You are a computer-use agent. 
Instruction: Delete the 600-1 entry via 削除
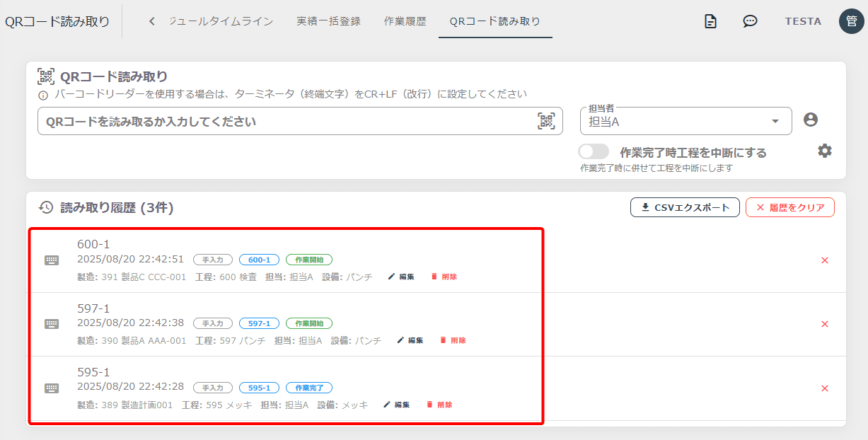(x=444, y=277)
